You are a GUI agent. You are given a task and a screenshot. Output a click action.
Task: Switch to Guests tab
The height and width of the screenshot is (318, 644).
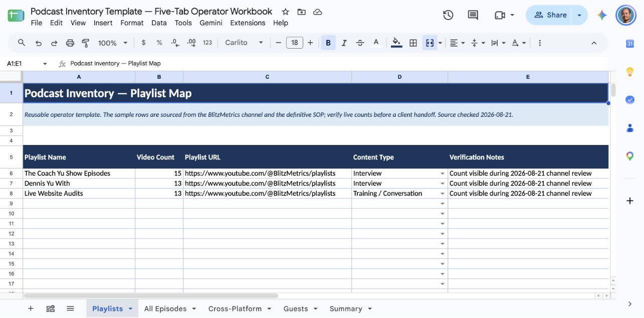tap(296, 308)
